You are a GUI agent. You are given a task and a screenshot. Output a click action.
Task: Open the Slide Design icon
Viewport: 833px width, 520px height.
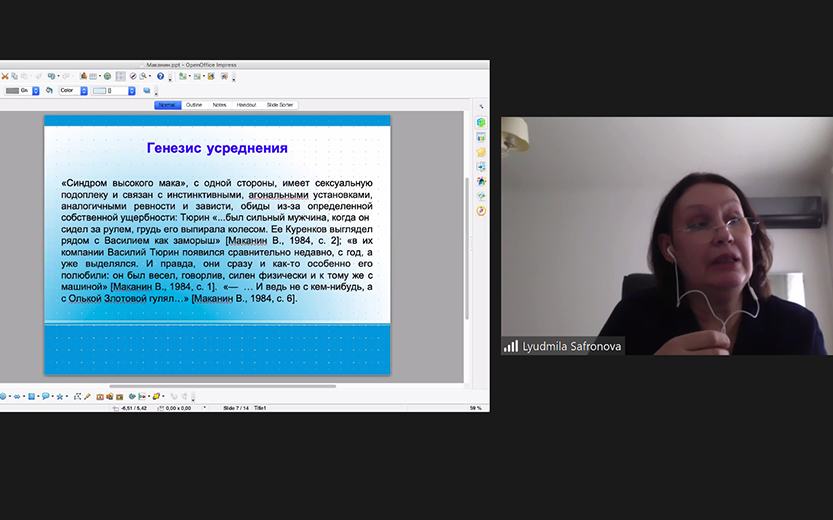[x=211, y=76]
